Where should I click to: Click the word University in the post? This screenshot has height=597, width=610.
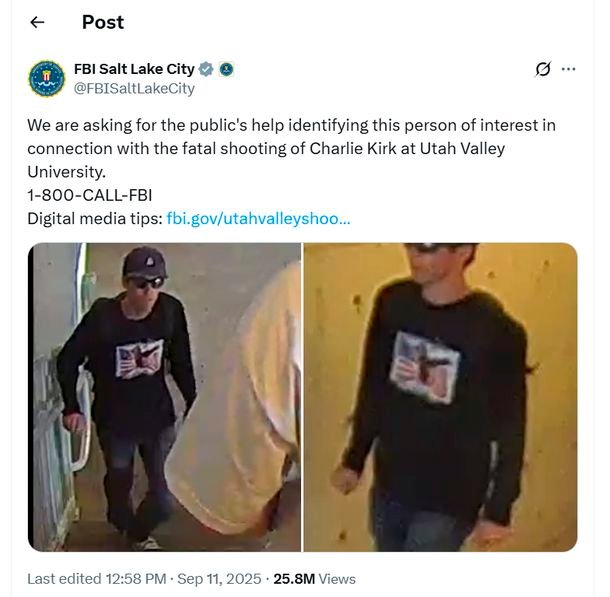tap(67, 172)
